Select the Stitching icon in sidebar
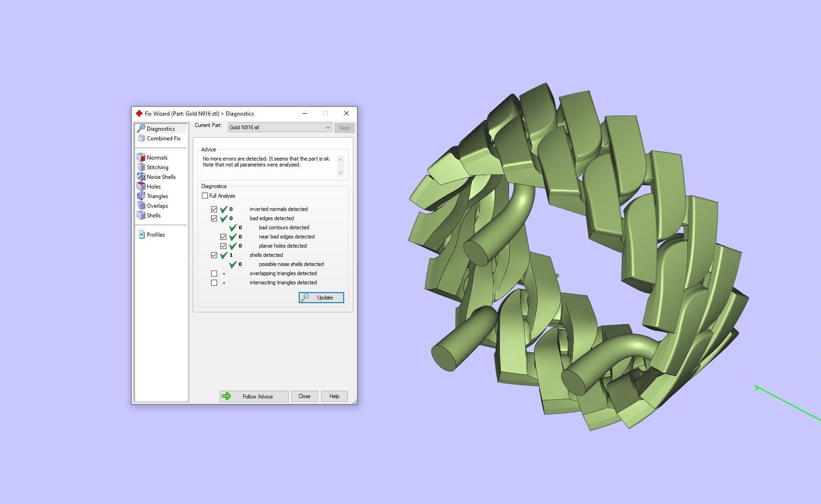 pos(141,167)
